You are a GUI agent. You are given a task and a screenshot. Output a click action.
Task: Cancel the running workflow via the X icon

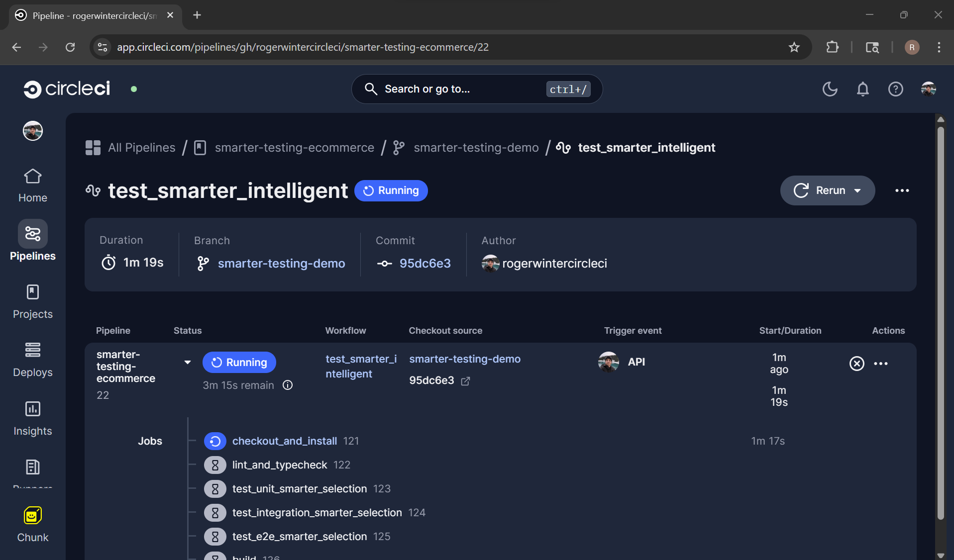[x=856, y=363]
